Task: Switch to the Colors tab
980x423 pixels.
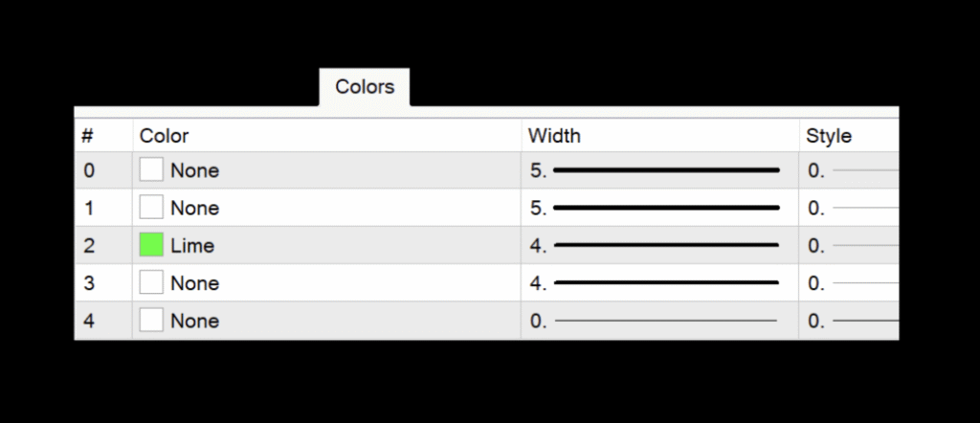Action: 365,87
